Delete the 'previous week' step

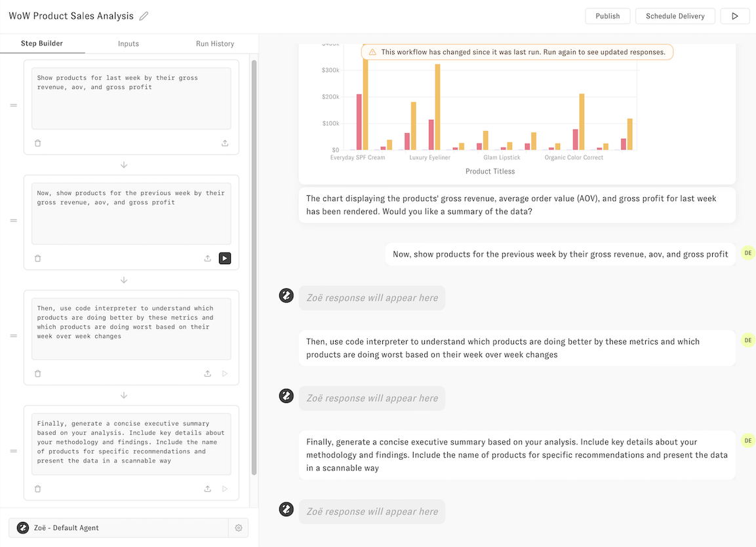(37, 258)
